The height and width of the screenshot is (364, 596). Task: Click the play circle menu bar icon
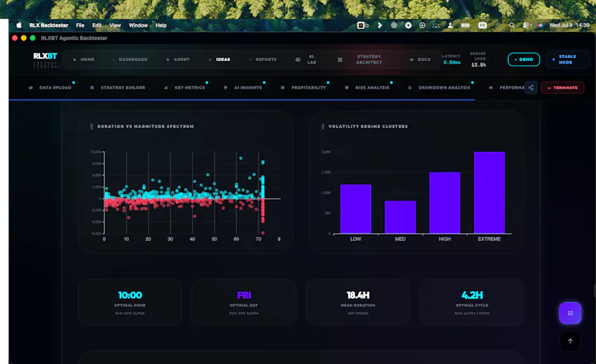tap(422, 25)
